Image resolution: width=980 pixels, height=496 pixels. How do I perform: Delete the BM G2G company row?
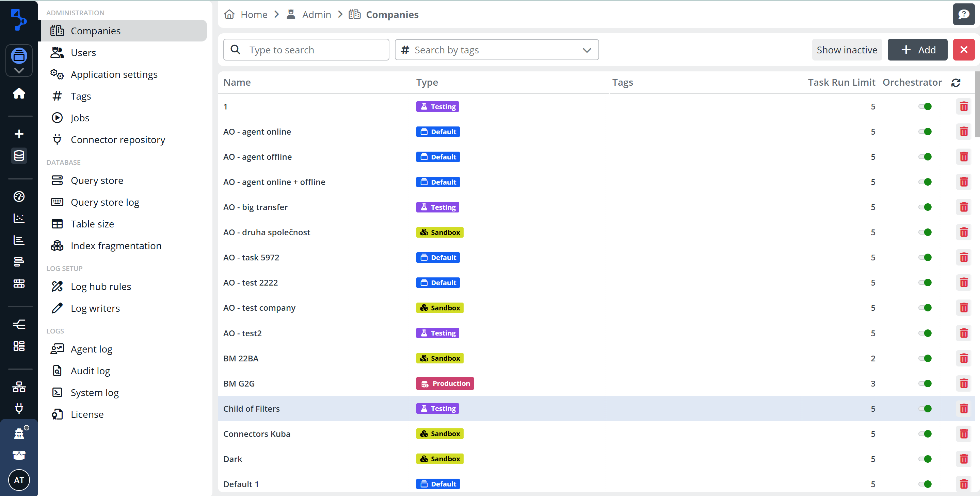click(x=963, y=383)
